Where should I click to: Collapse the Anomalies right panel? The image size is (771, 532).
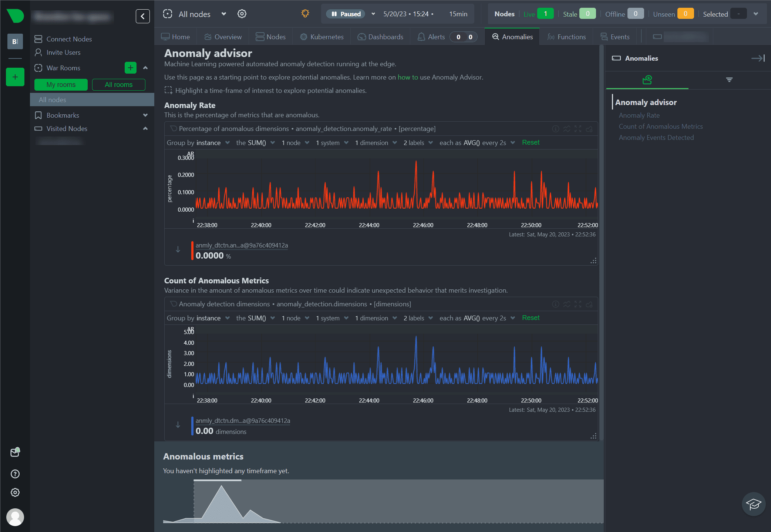tap(758, 58)
